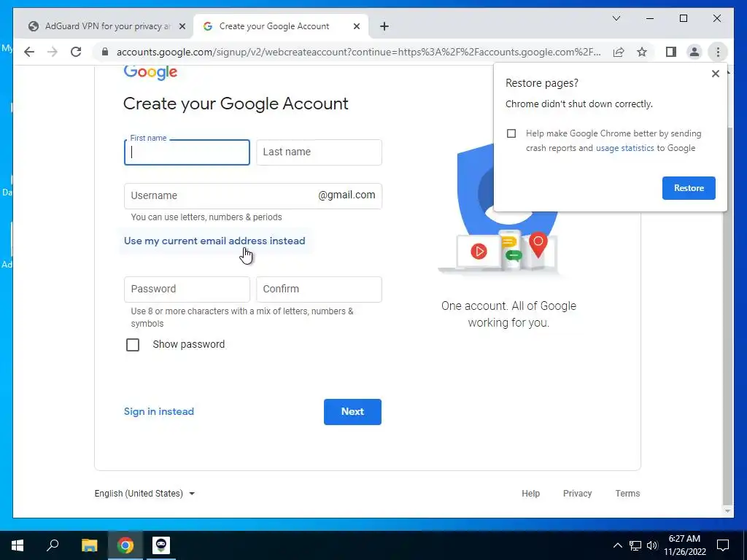Minimize the Chrome window
The image size is (747, 560).
tap(650, 18)
